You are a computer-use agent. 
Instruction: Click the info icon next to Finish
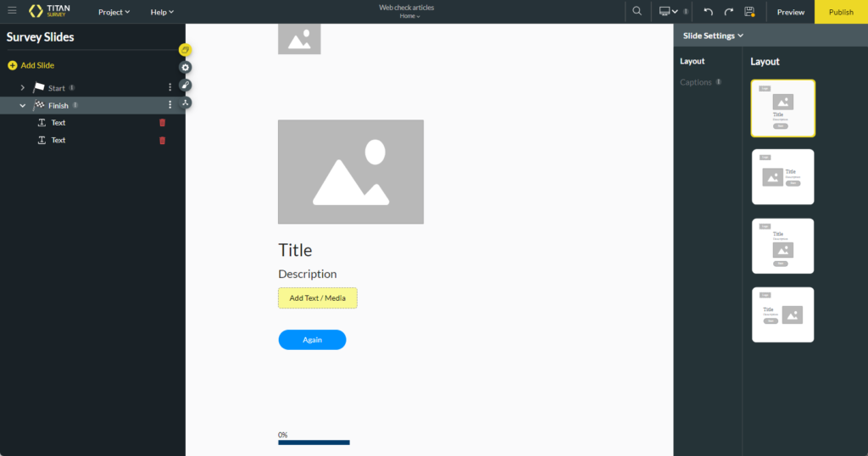[x=75, y=105]
